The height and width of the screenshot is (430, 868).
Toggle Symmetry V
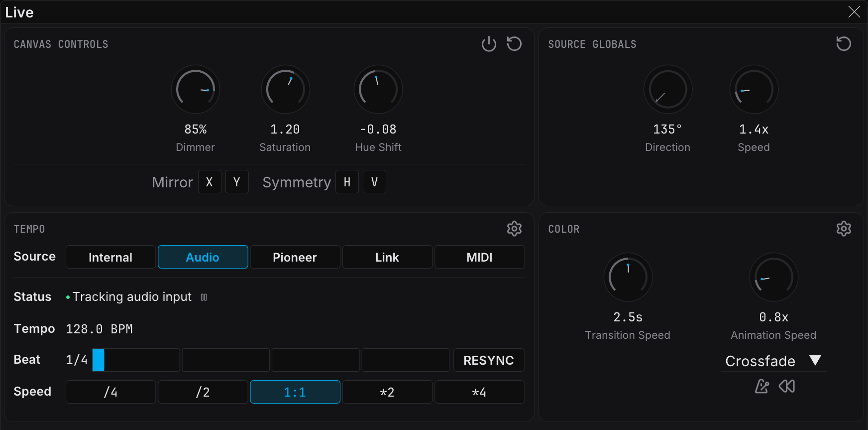tap(374, 182)
